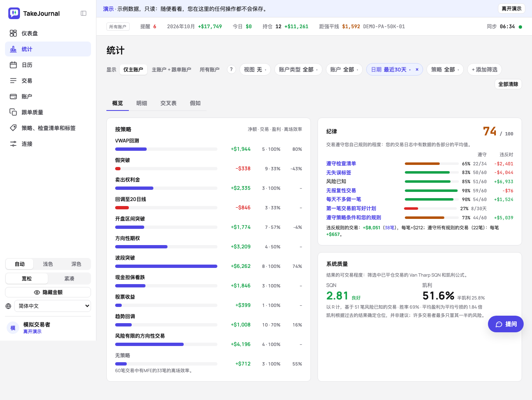Screen dimensions: 532x400
Task: Click the question mark help icon
Action: click(x=232, y=69)
